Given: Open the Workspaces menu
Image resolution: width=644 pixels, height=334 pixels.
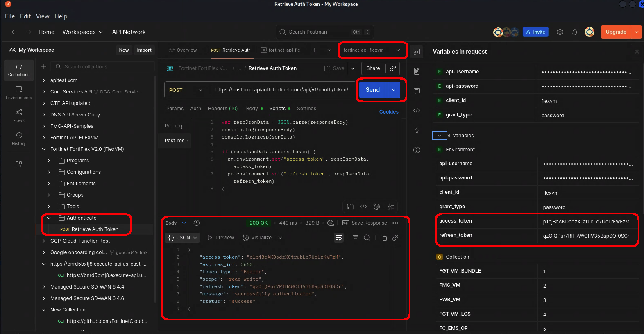Looking at the screenshot, I should pyautogui.click(x=82, y=32).
